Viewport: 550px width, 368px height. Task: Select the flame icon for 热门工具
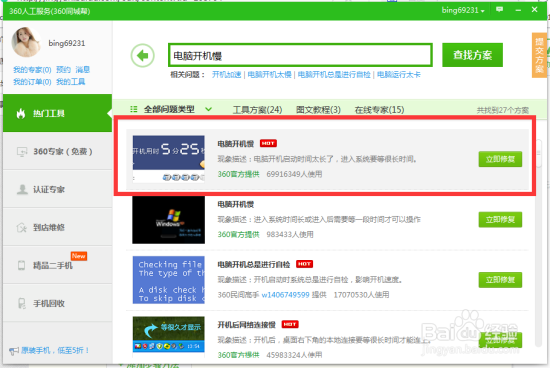click(21, 113)
